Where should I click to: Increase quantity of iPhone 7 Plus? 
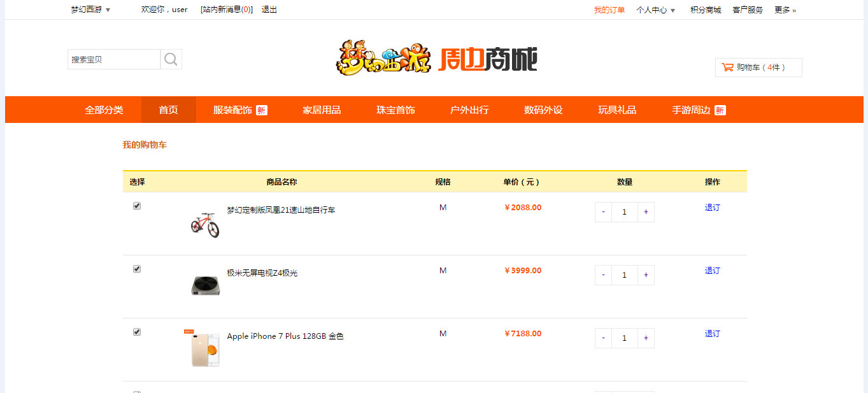(x=646, y=338)
